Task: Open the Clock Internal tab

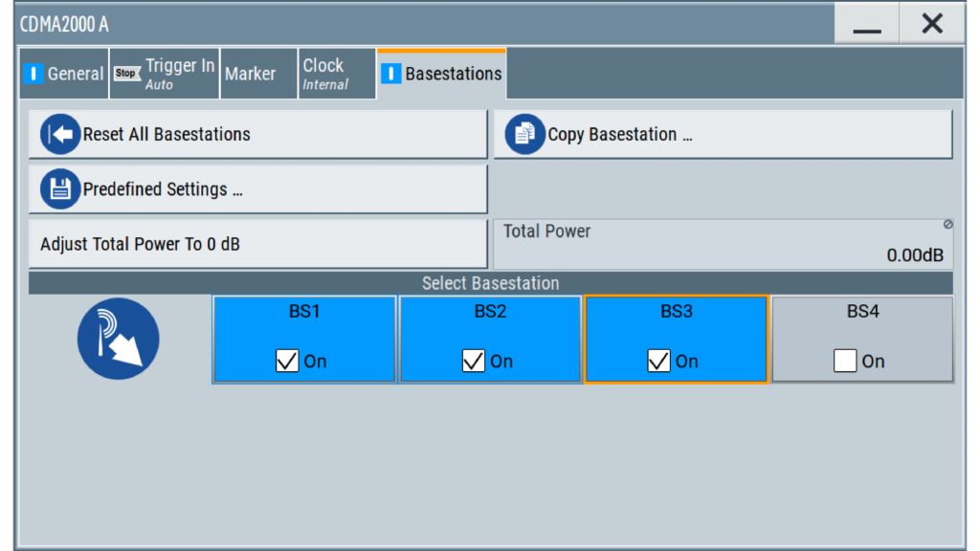Action: [x=325, y=74]
